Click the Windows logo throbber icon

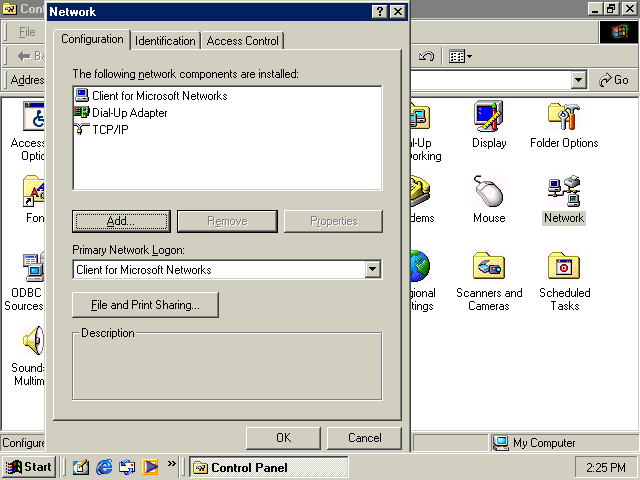pyautogui.click(x=619, y=32)
